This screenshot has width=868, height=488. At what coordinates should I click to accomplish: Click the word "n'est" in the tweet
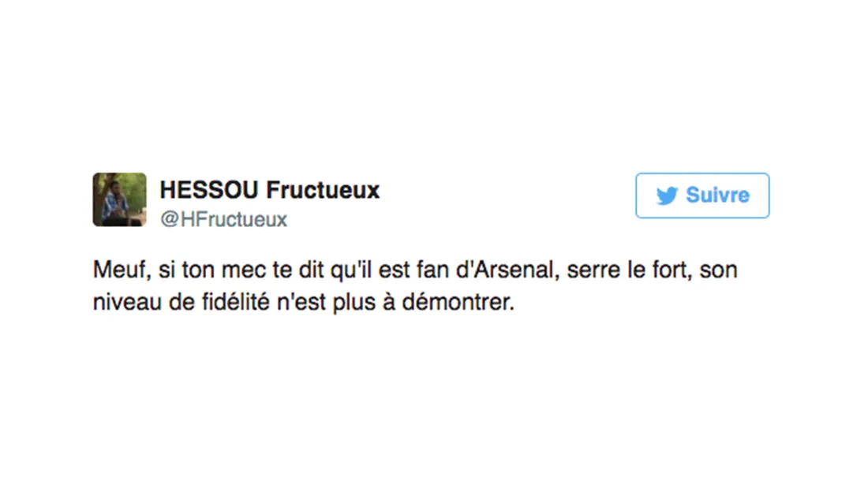coord(291,303)
